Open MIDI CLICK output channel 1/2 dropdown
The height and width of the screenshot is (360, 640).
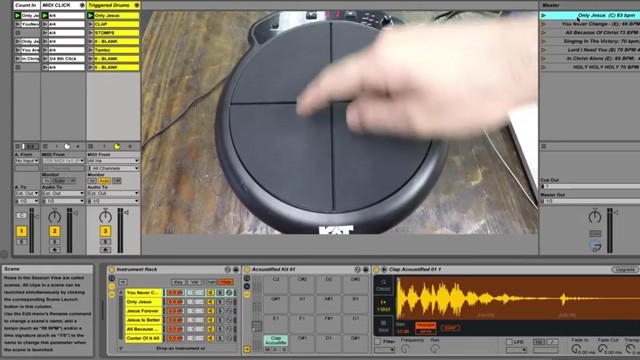63,201
